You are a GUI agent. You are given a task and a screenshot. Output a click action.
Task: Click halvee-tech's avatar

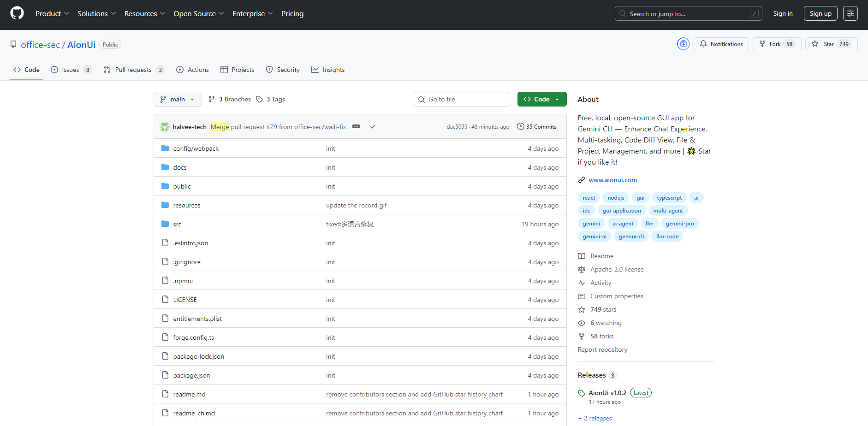(x=165, y=127)
